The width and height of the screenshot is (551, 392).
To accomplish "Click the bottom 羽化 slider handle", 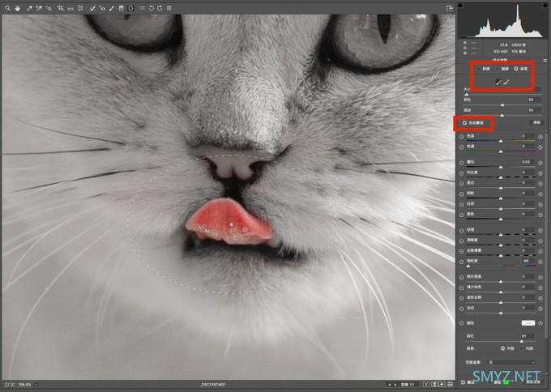I will pos(522,341).
